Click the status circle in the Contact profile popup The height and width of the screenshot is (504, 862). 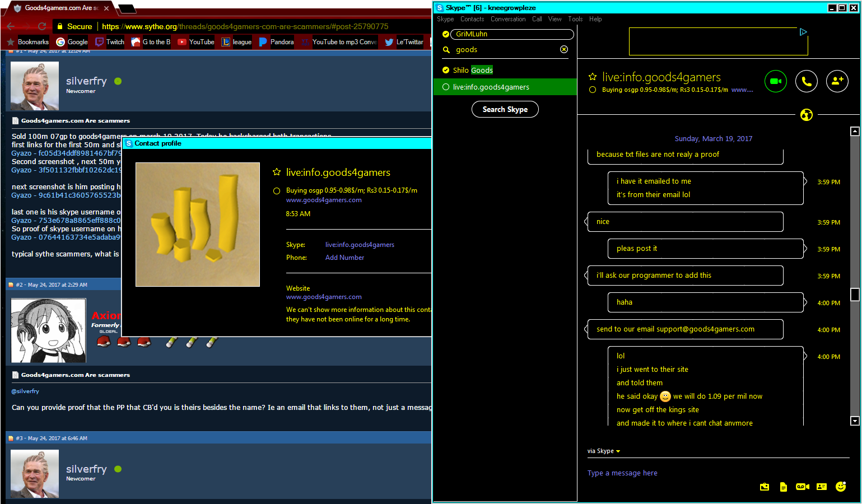click(x=277, y=191)
